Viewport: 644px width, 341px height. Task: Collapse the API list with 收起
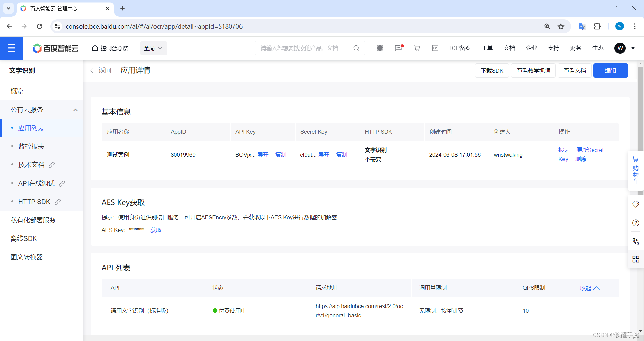tap(590, 288)
